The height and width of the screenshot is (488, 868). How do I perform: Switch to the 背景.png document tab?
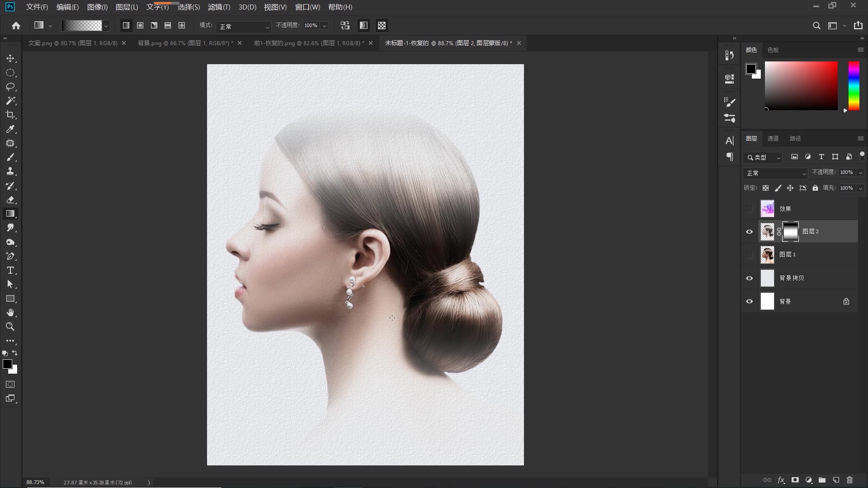tap(185, 43)
